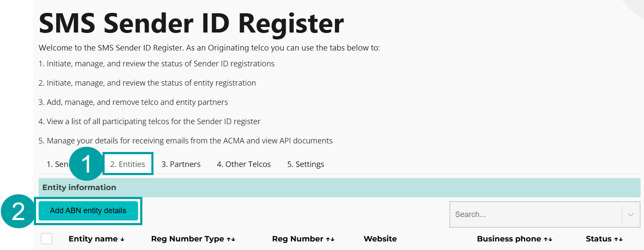Click the Website column header

pyautogui.click(x=380, y=239)
